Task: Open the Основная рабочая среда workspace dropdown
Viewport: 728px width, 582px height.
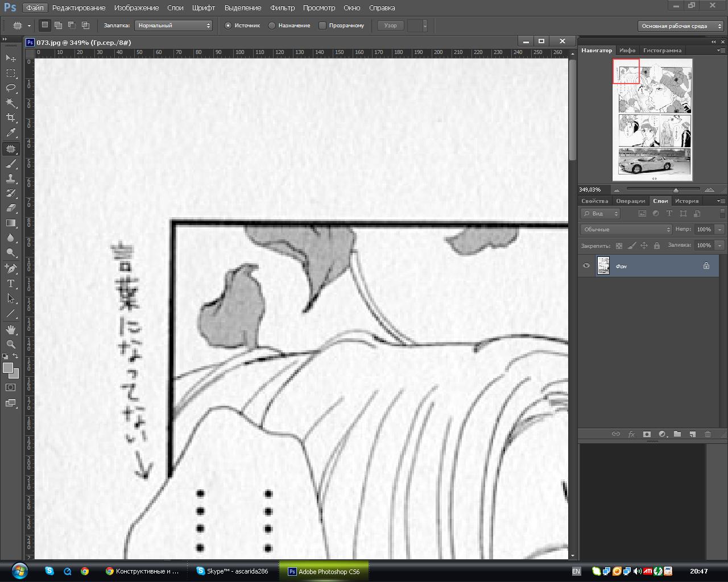Action: 680,26
